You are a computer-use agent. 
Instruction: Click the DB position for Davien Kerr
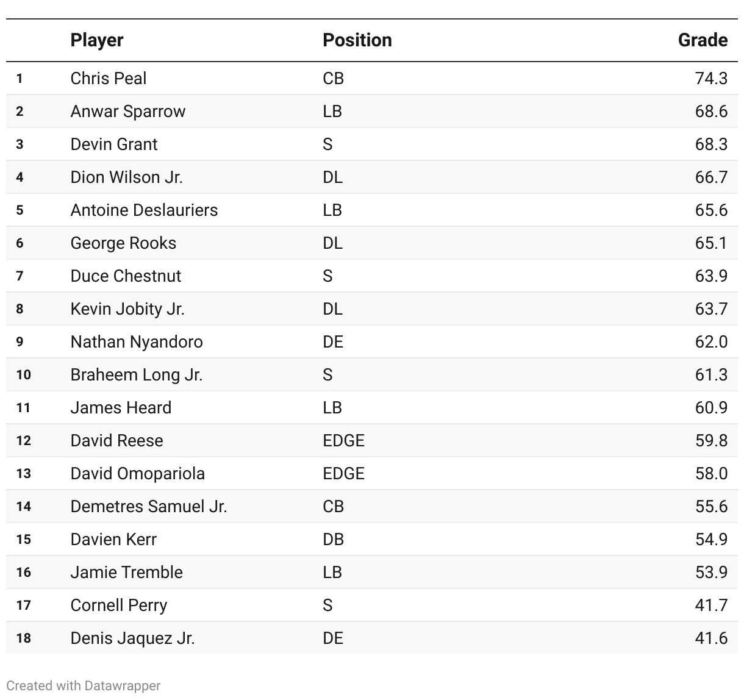(x=333, y=540)
